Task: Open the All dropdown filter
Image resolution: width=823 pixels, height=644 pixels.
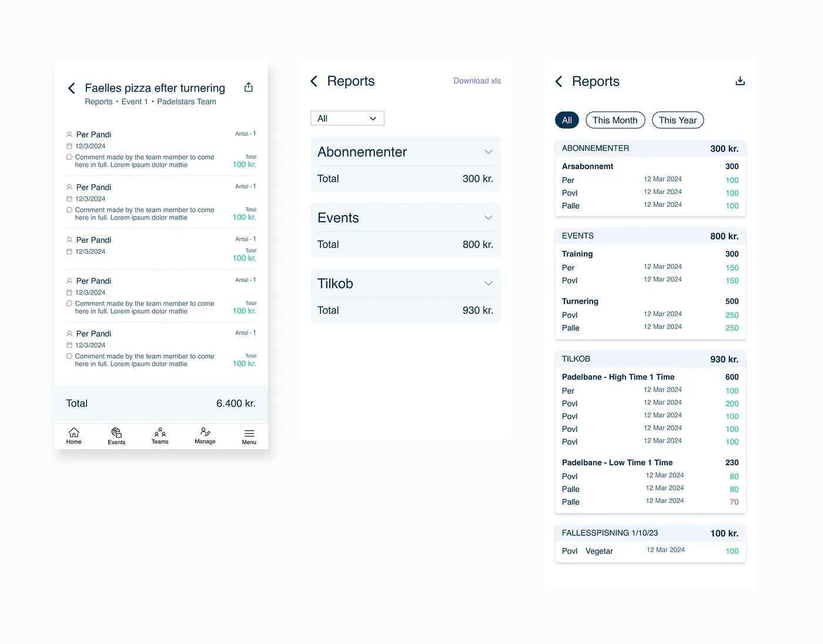Action: (x=347, y=119)
